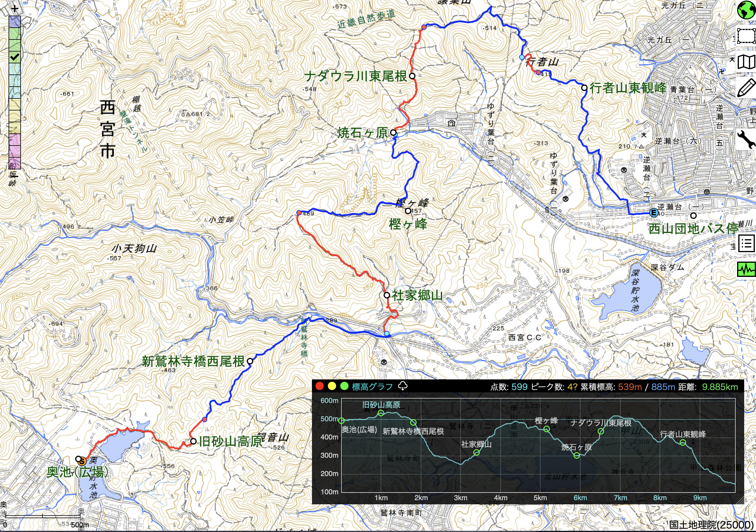Click the checked green zoom level cell
Image resolution: width=756 pixels, height=532 pixels.
tap(14, 57)
